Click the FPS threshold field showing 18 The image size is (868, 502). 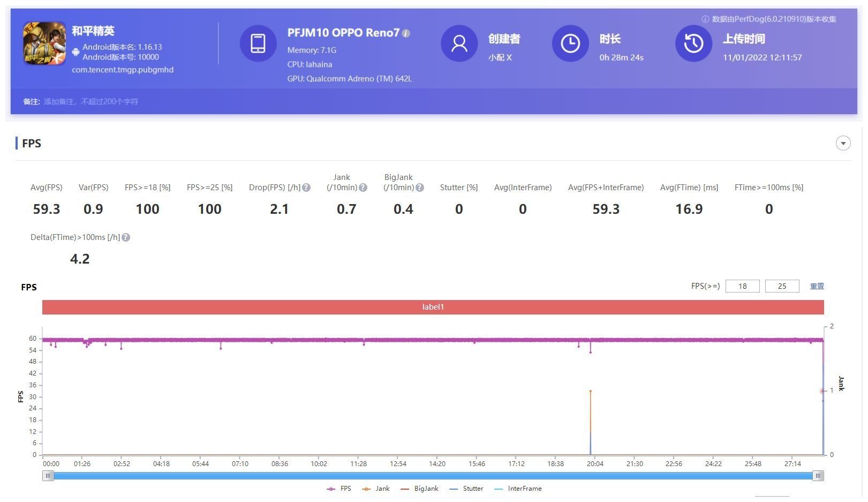pos(742,286)
